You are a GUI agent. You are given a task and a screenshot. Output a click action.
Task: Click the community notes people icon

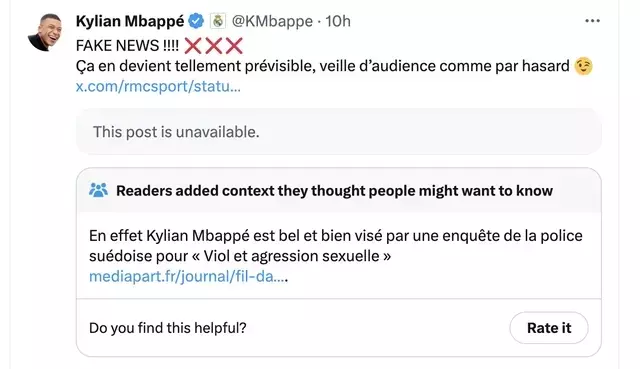[x=98, y=190]
